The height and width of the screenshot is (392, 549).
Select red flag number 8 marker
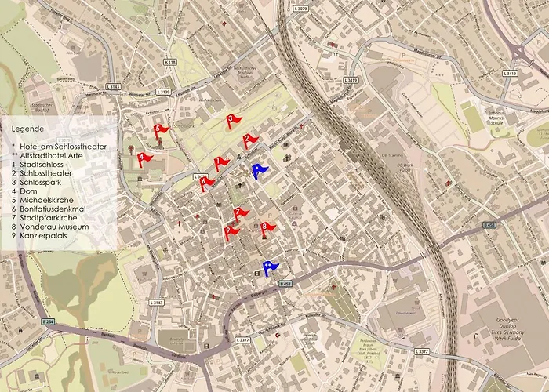click(267, 228)
